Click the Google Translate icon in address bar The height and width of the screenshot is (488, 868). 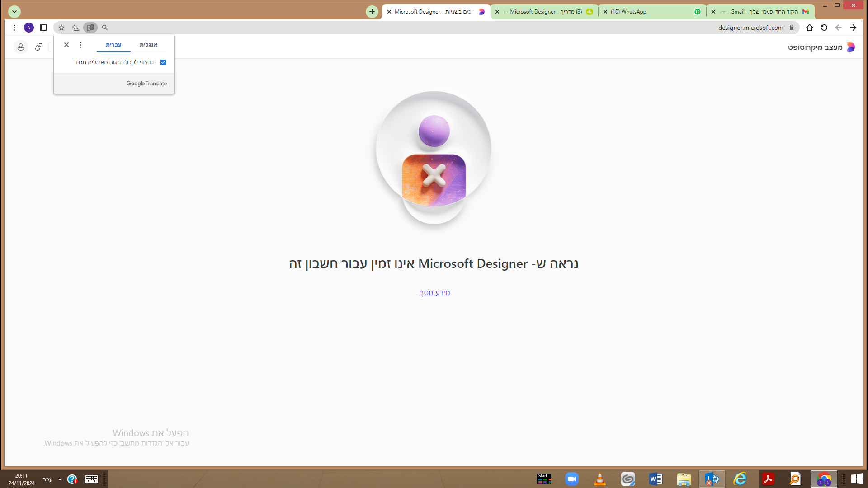point(90,28)
